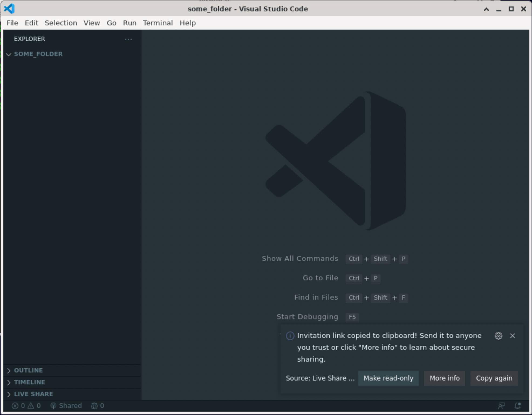Click the VS Code logo icon
This screenshot has height=415, width=532.
[9, 9]
